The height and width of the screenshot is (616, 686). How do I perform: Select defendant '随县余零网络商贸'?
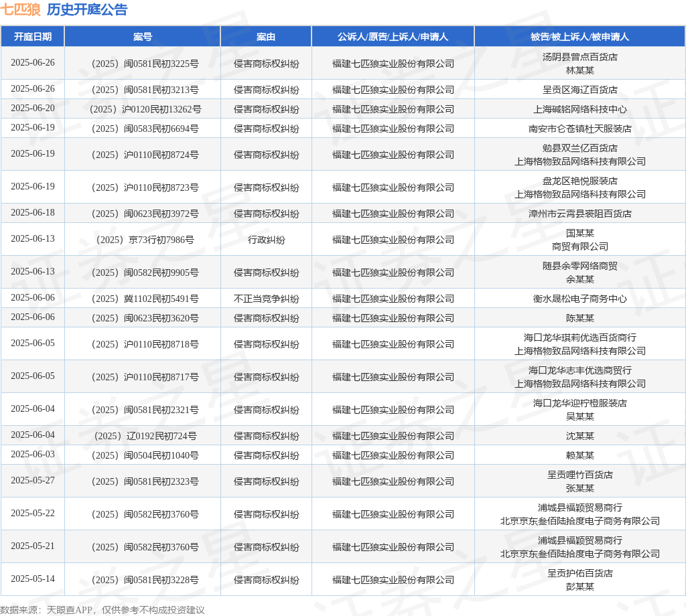(579, 266)
